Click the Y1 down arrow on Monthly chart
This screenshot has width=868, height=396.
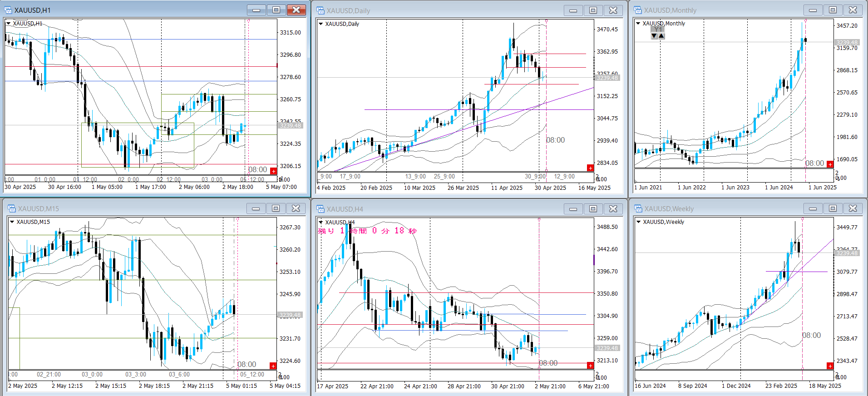click(x=654, y=36)
